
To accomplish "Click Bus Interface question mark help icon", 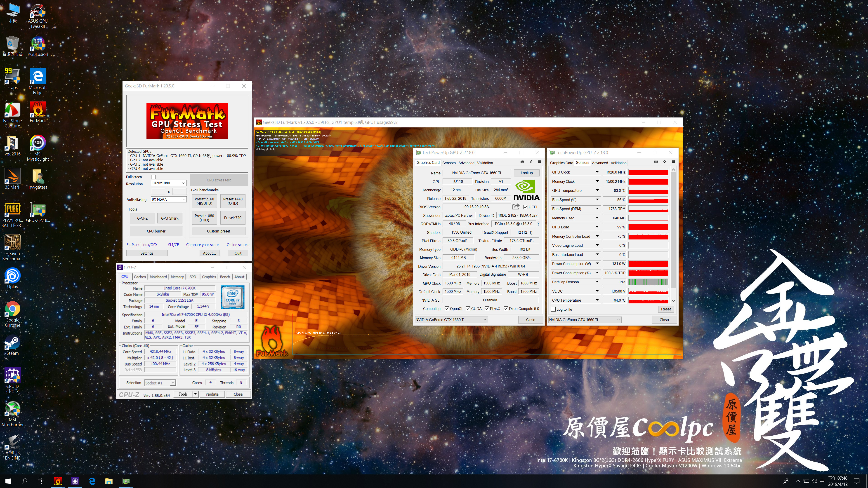I will pos(538,224).
